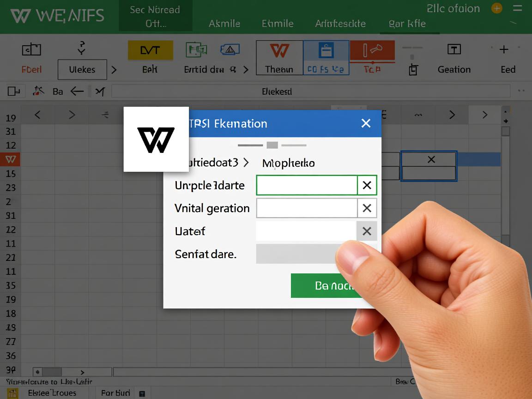Open the Ehmile tab
The width and height of the screenshot is (532, 399).
(x=278, y=24)
